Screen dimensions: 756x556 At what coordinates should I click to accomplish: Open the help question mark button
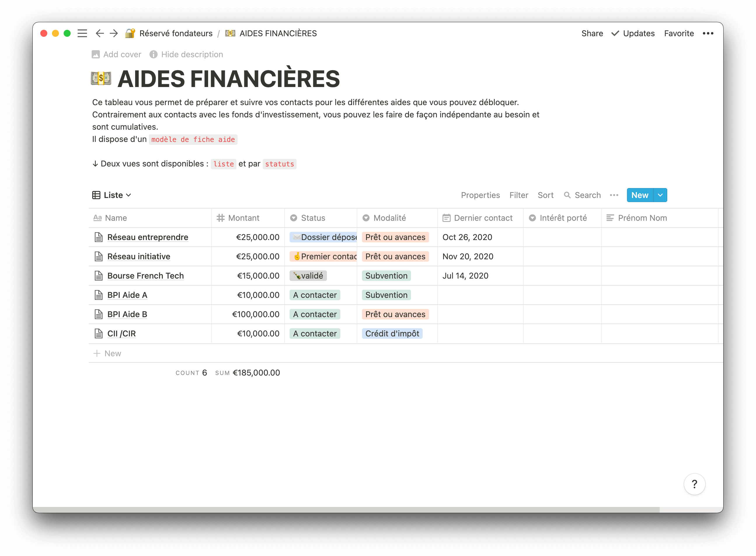(694, 484)
